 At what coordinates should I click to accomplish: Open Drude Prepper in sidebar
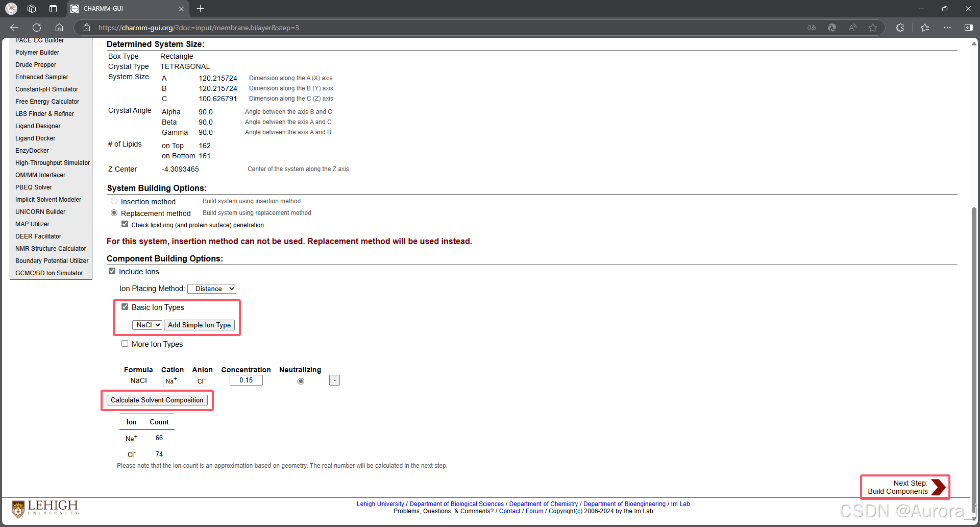click(x=36, y=65)
